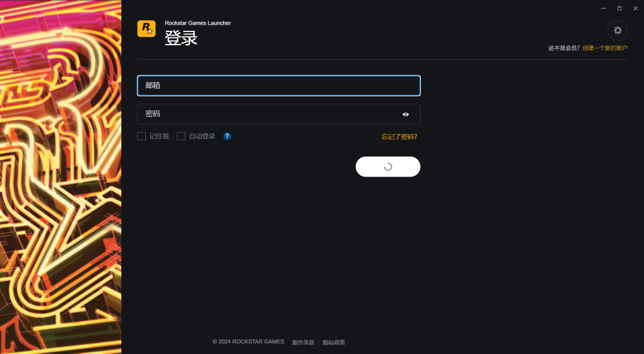Close the Rockstar Games Launcher window

point(635,8)
